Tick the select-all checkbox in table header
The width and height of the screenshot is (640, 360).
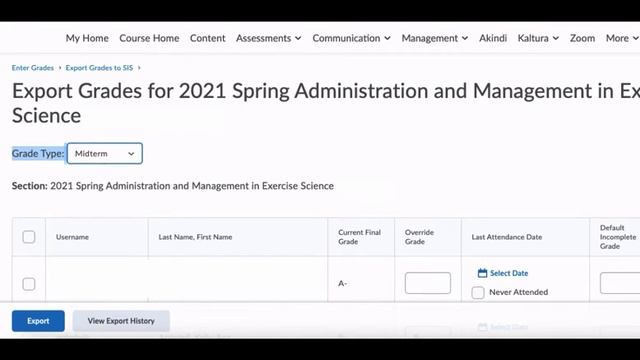pyautogui.click(x=29, y=237)
